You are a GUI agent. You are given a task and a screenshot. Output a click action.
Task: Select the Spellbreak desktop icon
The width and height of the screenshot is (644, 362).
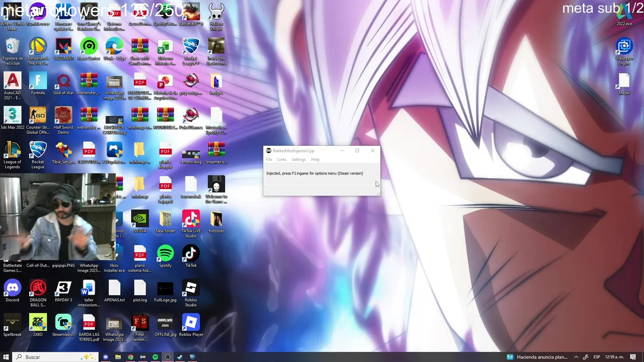pyautogui.click(x=13, y=325)
